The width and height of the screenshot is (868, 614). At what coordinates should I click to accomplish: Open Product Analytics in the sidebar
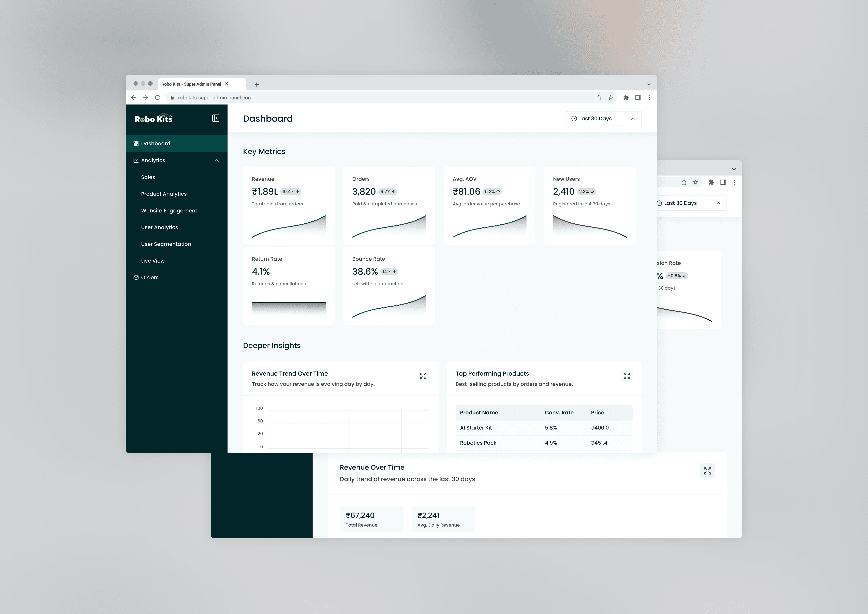pyautogui.click(x=164, y=194)
